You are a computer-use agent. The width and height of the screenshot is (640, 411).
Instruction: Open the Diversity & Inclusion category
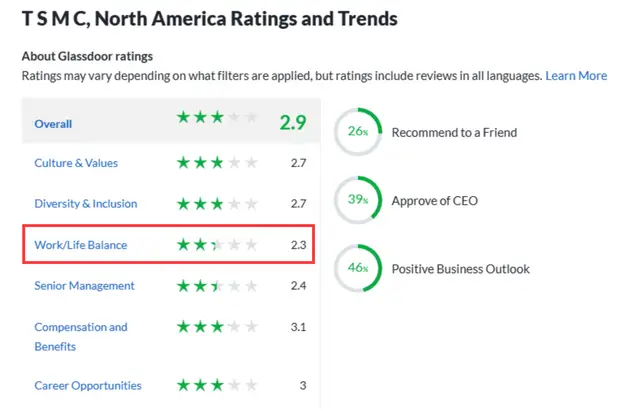(86, 204)
